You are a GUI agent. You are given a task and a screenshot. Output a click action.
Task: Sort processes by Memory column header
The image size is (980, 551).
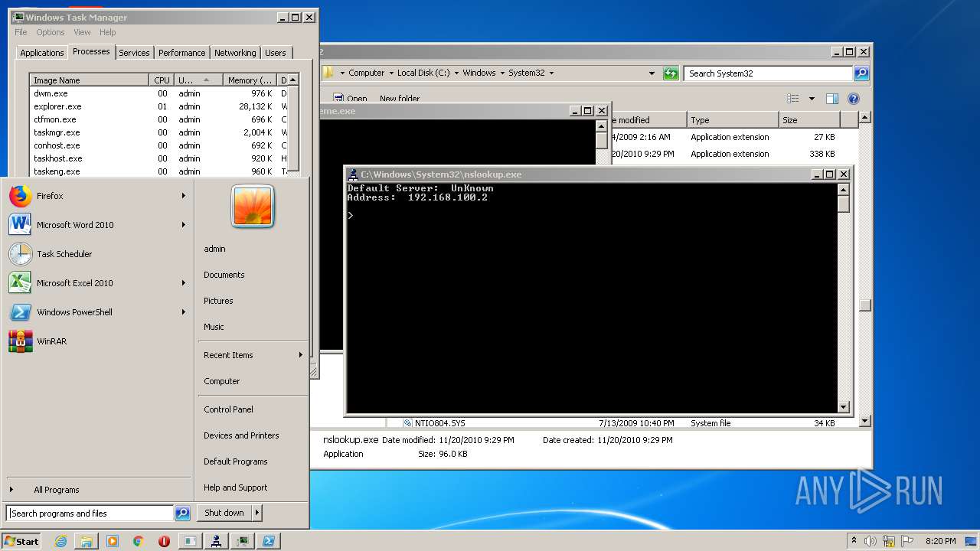pos(249,80)
